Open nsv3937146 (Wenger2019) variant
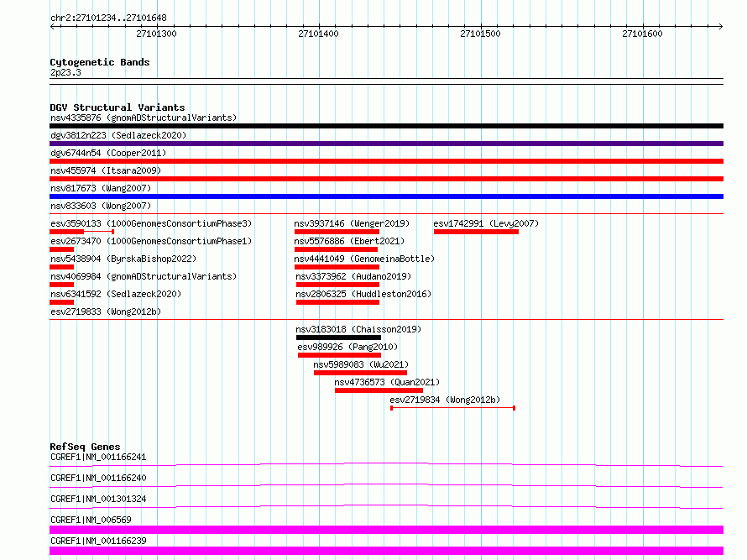This screenshot has width=747, height=560. coord(352,223)
